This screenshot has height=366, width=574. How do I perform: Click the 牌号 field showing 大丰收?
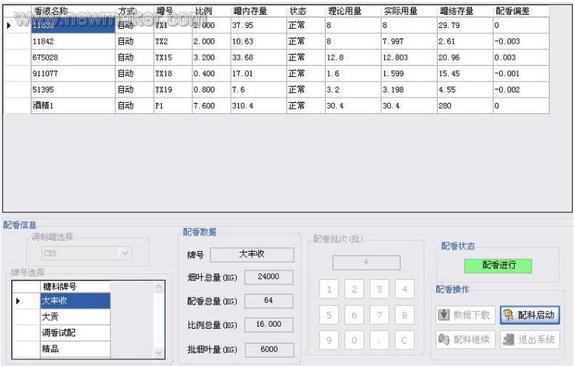(x=252, y=255)
